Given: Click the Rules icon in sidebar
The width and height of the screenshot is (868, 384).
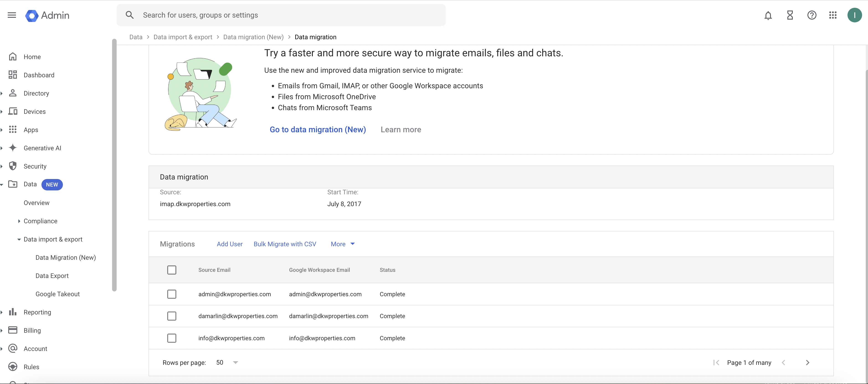Looking at the screenshot, I should click(x=13, y=366).
